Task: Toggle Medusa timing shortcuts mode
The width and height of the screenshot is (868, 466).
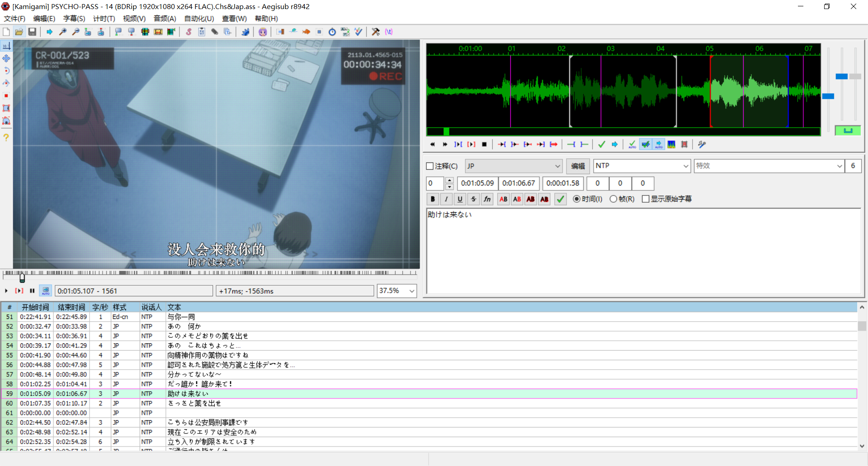Action: click(x=684, y=144)
